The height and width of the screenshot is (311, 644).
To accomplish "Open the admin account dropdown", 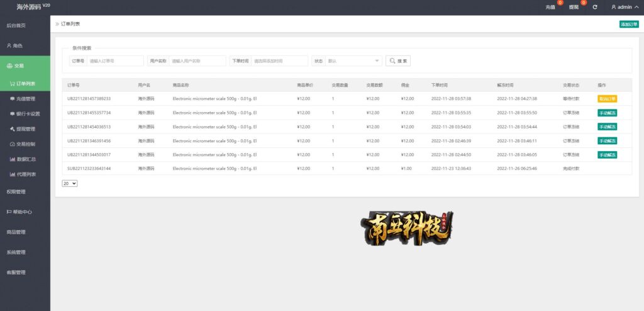I will pyautogui.click(x=625, y=7).
